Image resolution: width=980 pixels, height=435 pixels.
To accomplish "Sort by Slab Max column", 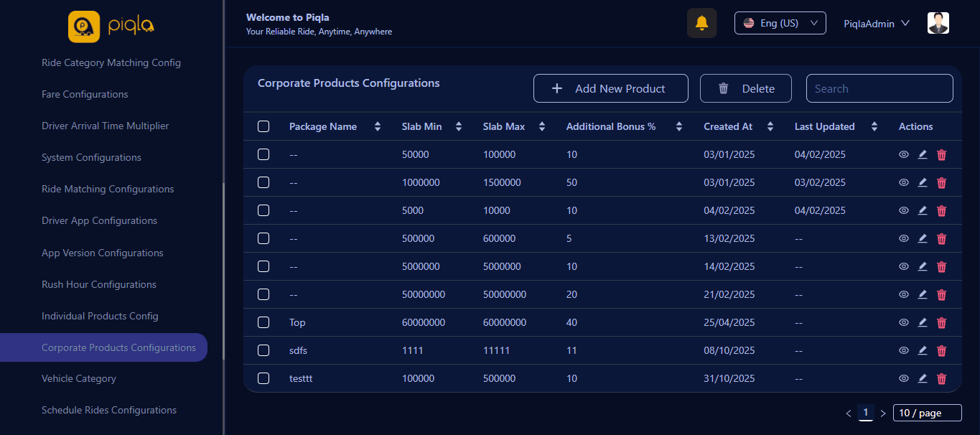I will [542, 126].
